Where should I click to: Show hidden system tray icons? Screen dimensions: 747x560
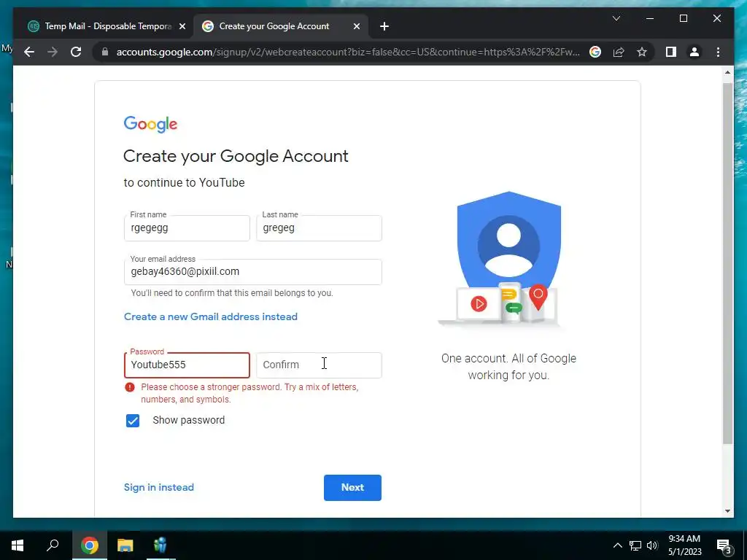click(x=617, y=545)
